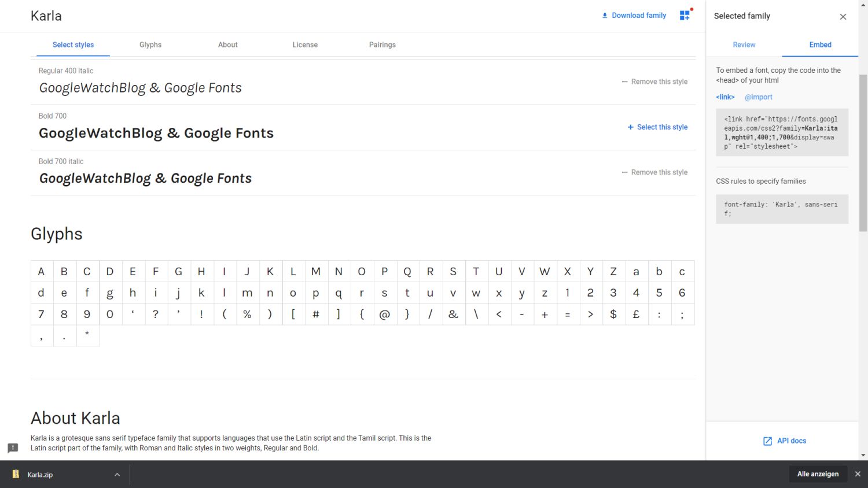Close the Selected family panel
The width and height of the screenshot is (868, 488).
coord(843,17)
